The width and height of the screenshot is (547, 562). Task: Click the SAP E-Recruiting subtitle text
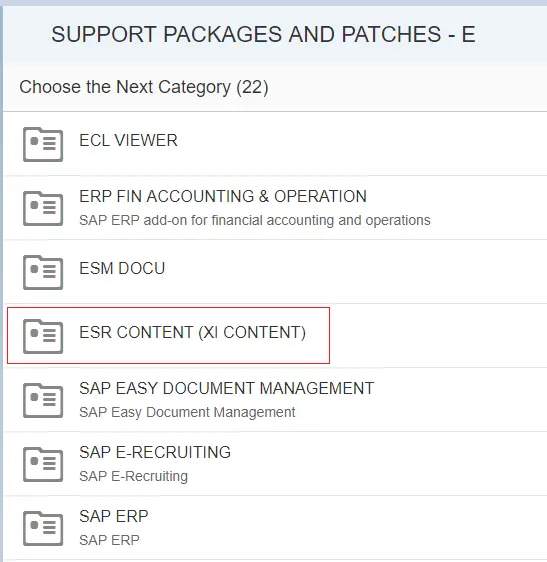pos(133,476)
